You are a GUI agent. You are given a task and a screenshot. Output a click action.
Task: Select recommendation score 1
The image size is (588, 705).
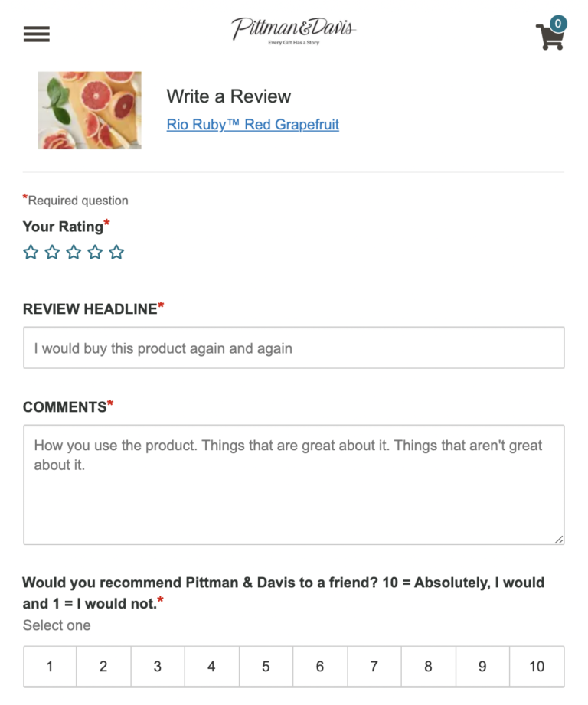(50, 666)
